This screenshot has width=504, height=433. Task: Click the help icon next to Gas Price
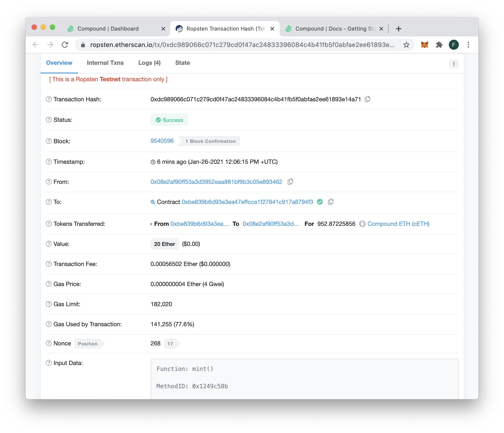point(49,284)
